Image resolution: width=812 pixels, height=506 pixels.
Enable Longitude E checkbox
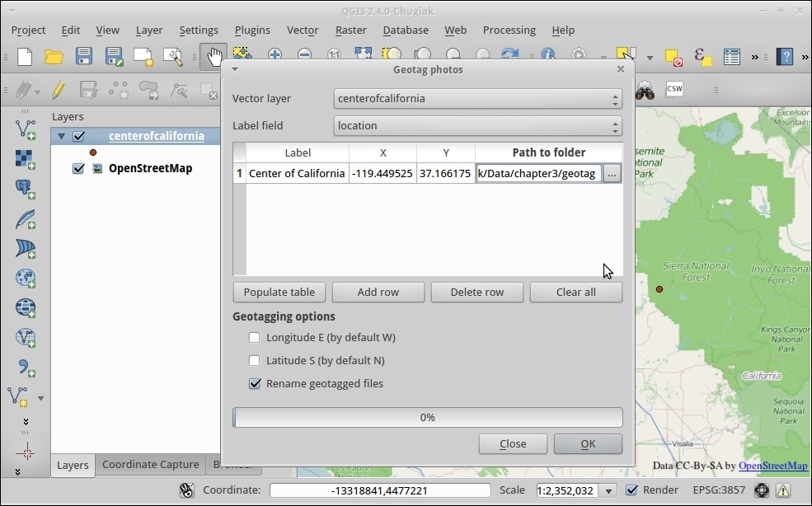point(255,338)
